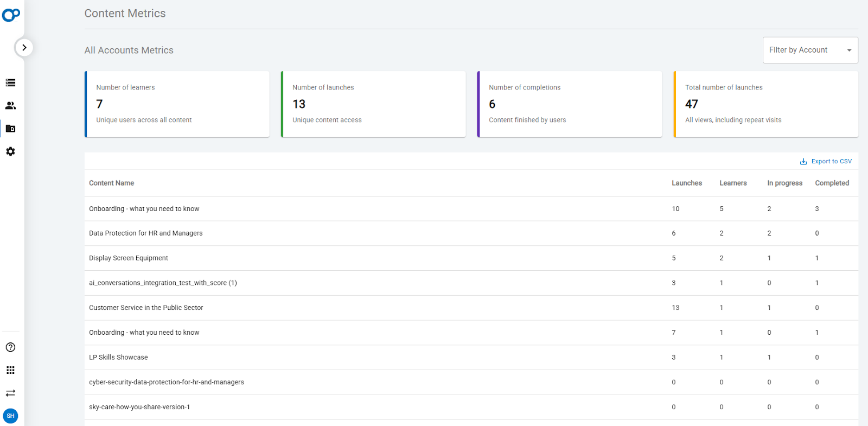Expand the sidebar with the chevron arrow
The image size is (868, 426).
click(24, 48)
